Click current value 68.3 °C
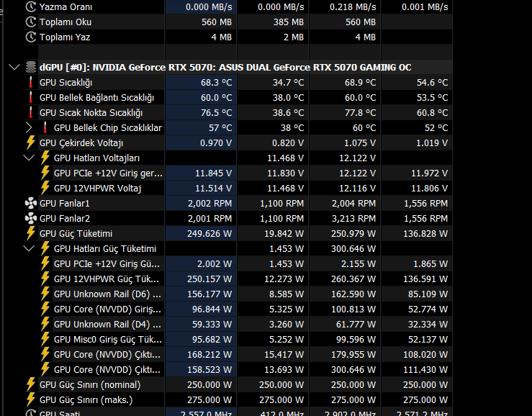Viewport: 532px width, 416px height. (216, 83)
